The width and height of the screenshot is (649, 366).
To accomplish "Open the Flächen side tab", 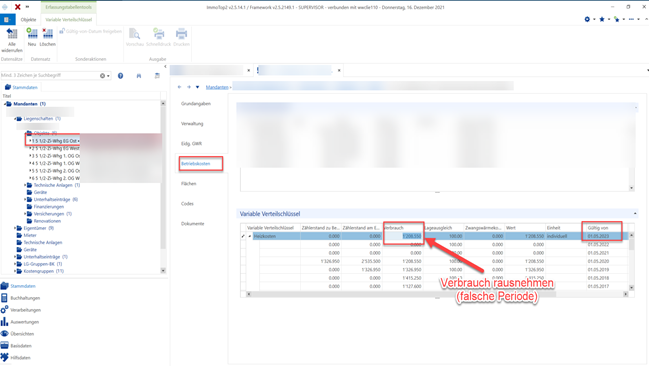I will click(188, 183).
